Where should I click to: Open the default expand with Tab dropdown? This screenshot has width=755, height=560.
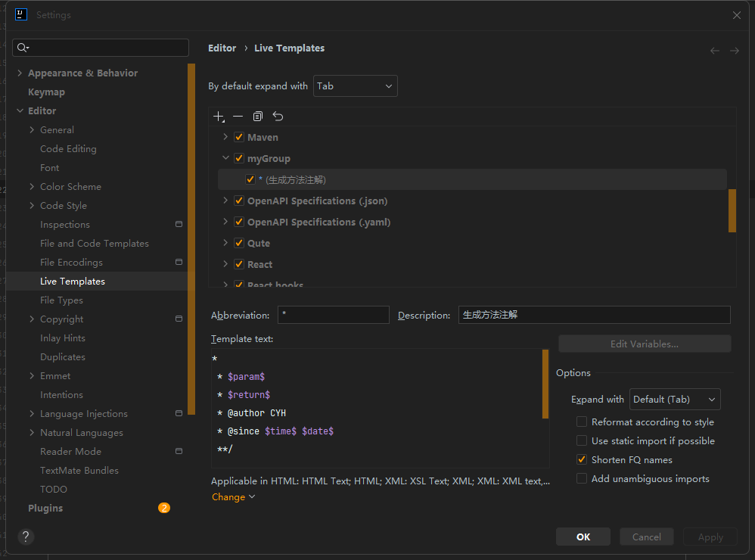[x=355, y=86]
